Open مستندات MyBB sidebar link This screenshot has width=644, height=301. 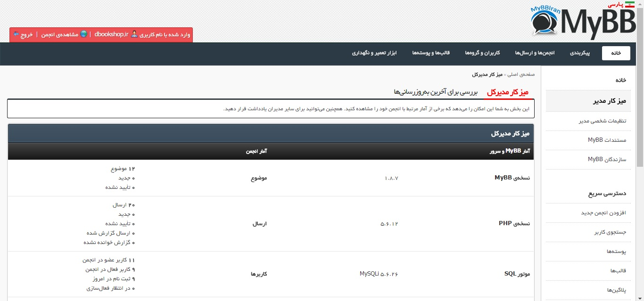coord(607,140)
